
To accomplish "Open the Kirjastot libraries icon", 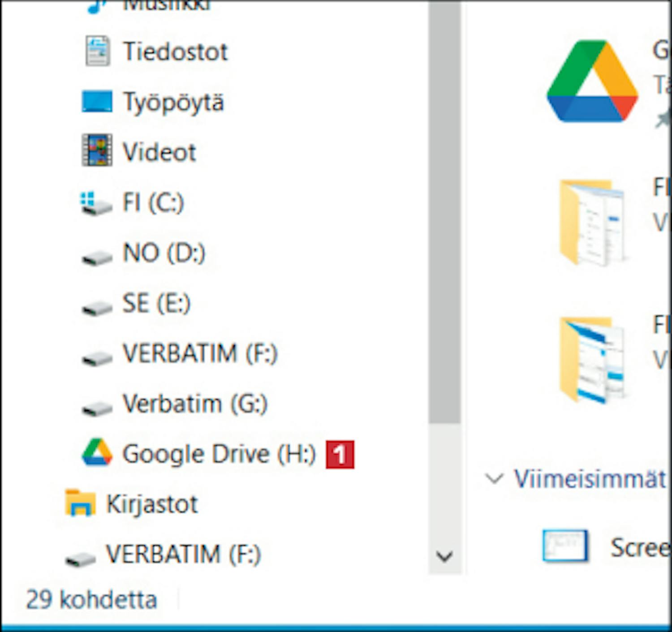I will click(x=80, y=503).
